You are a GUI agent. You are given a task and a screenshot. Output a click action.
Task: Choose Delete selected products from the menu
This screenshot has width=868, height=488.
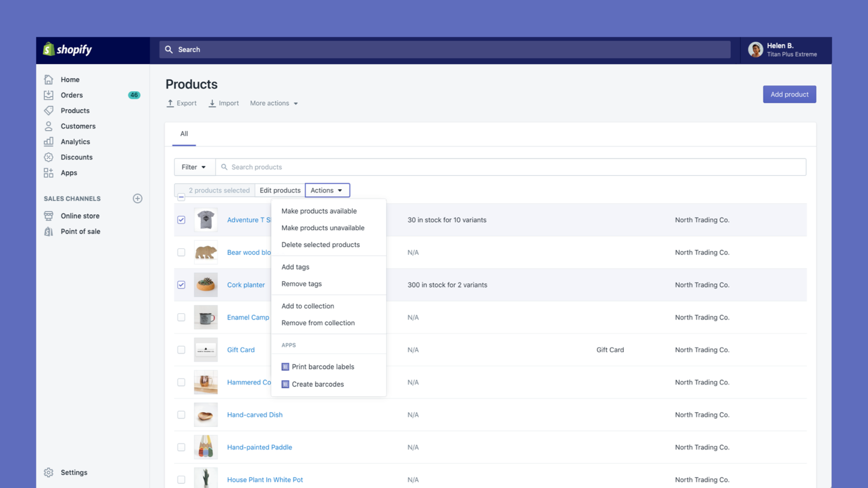coord(320,245)
